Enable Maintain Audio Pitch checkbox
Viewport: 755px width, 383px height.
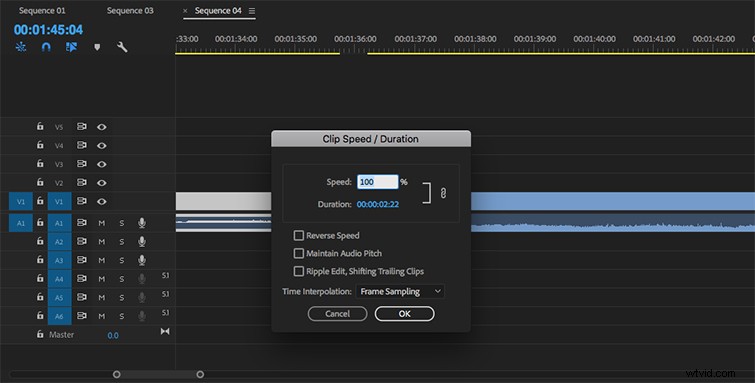[x=299, y=253]
